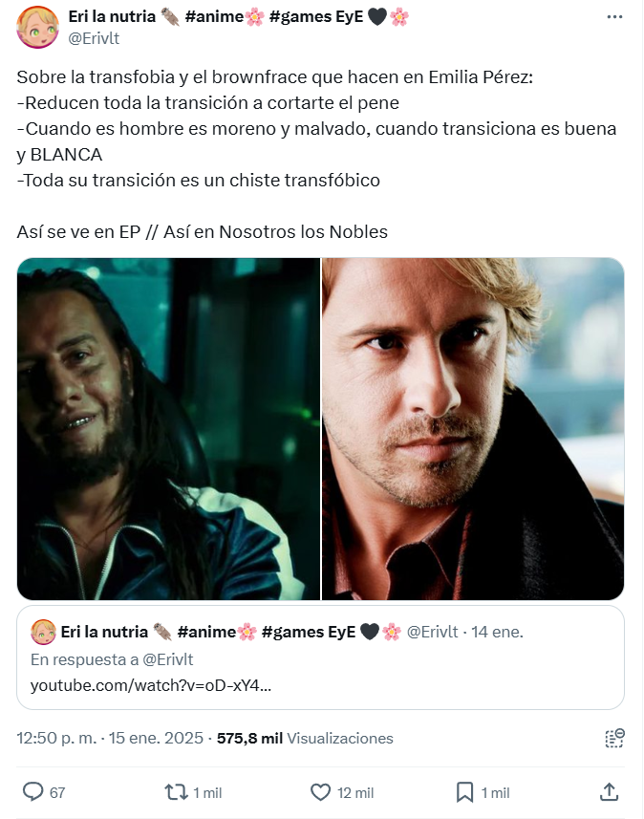Image resolution: width=644 pixels, height=819 pixels.
Task: Click the 12 mil likes count
Action: (355, 793)
